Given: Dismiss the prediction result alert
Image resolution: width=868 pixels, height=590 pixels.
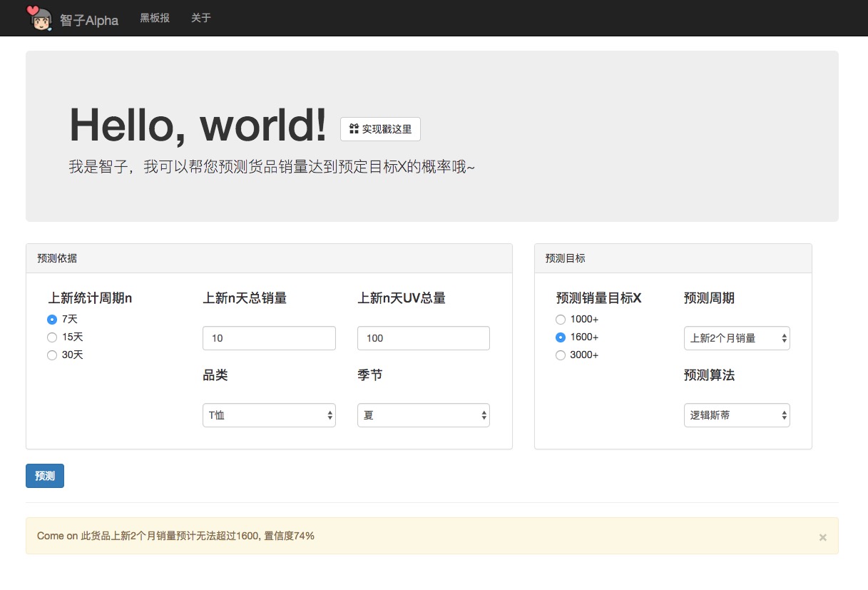Looking at the screenshot, I should click(822, 537).
